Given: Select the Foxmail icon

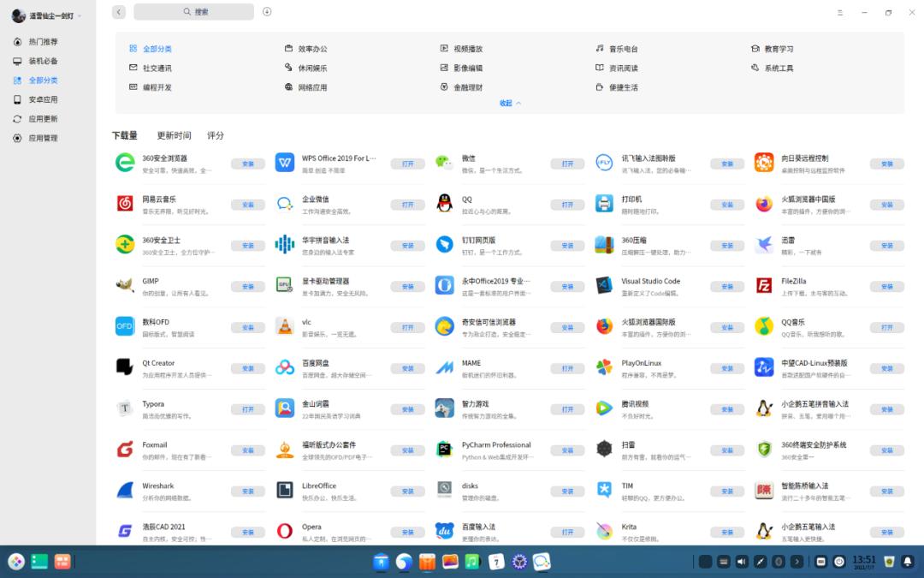Looking at the screenshot, I should pyautogui.click(x=124, y=450).
